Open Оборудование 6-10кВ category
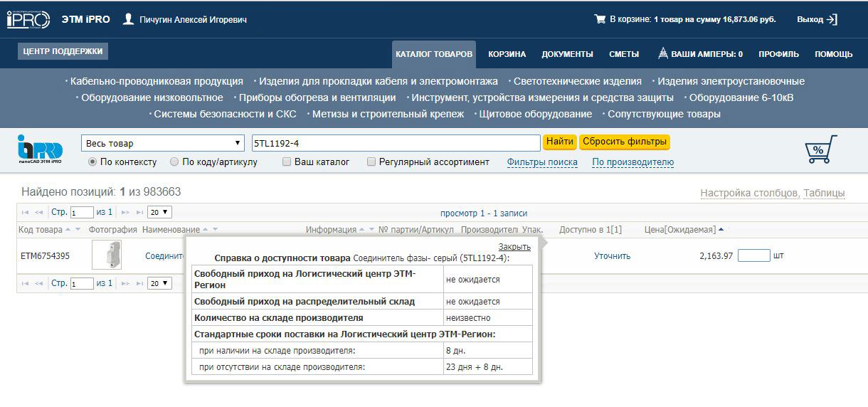This screenshot has height=407, width=868. [741, 97]
